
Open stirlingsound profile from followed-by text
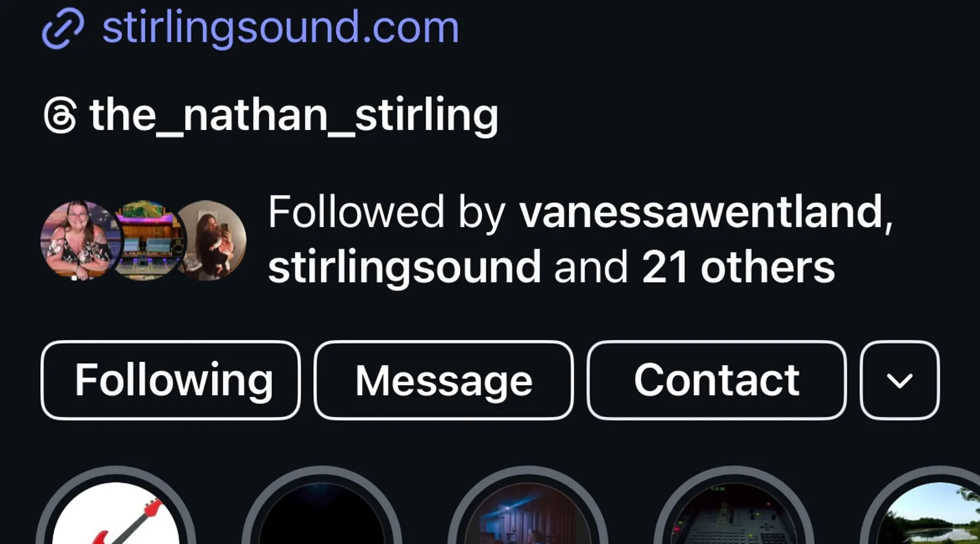[405, 267]
